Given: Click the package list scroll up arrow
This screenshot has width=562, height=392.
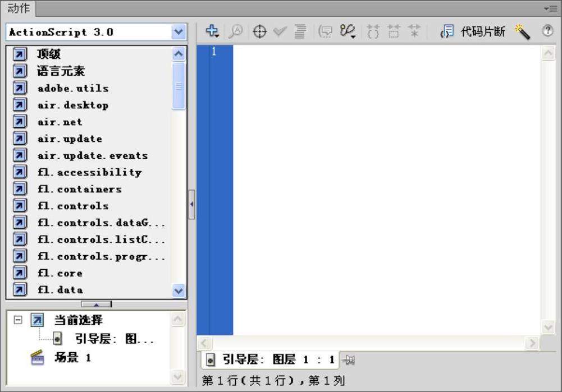Looking at the screenshot, I should pyautogui.click(x=179, y=54).
